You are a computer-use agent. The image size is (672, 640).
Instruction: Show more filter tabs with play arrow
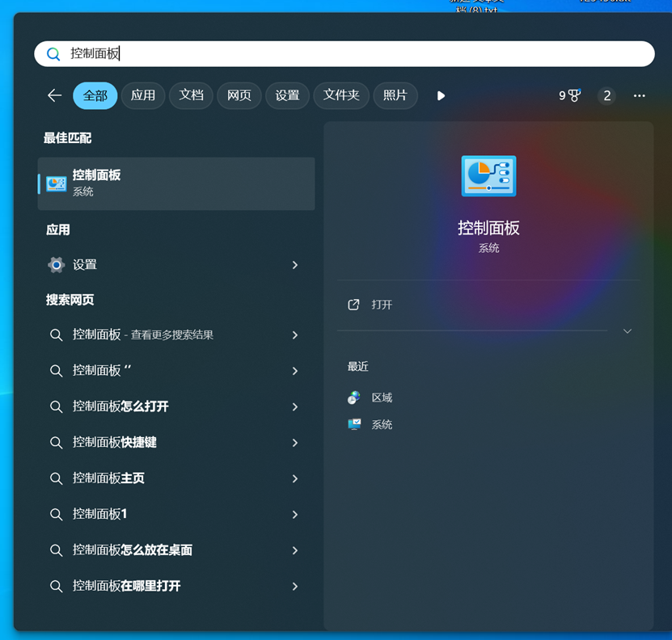tap(441, 95)
